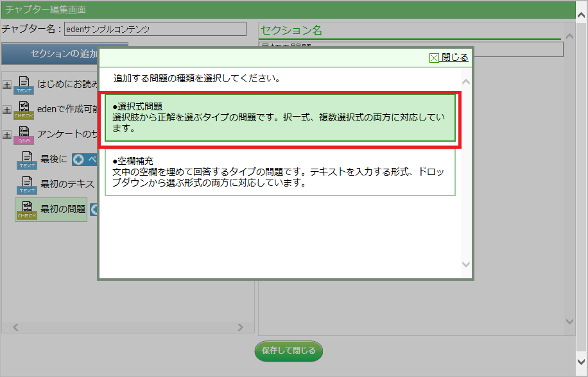The image size is (588, 377).
Task: Choose the 空欄補充 fill-in-the-blank option
Action: click(x=280, y=172)
